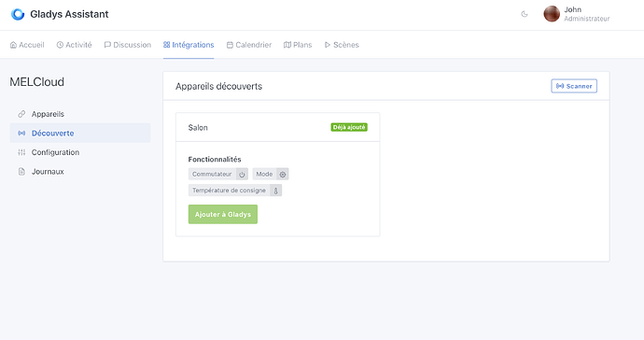Open the Calendrier tab
This screenshot has width=644, height=340.
click(249, 45)
